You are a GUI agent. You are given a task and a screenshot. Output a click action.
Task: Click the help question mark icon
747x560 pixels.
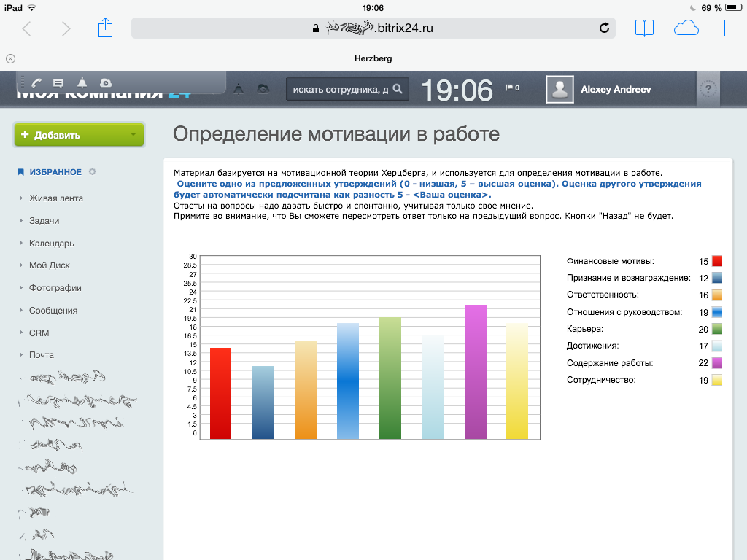[708, 89]
